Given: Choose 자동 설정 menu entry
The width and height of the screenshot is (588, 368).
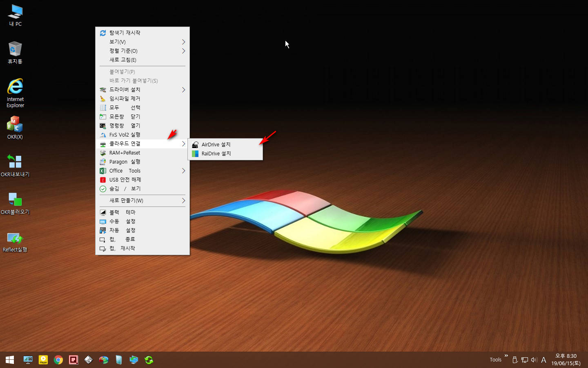Looking at the screenshot, I should 143,230.
